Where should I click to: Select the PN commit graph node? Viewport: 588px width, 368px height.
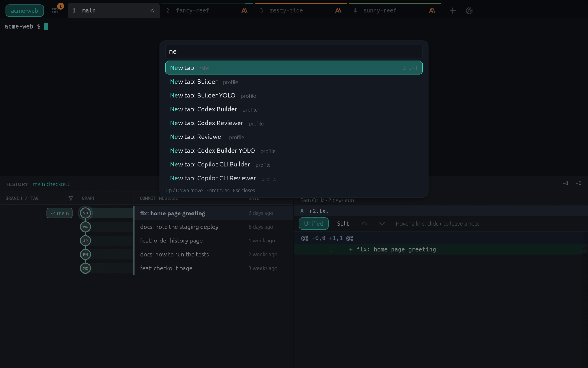click(x=86, y=255)
